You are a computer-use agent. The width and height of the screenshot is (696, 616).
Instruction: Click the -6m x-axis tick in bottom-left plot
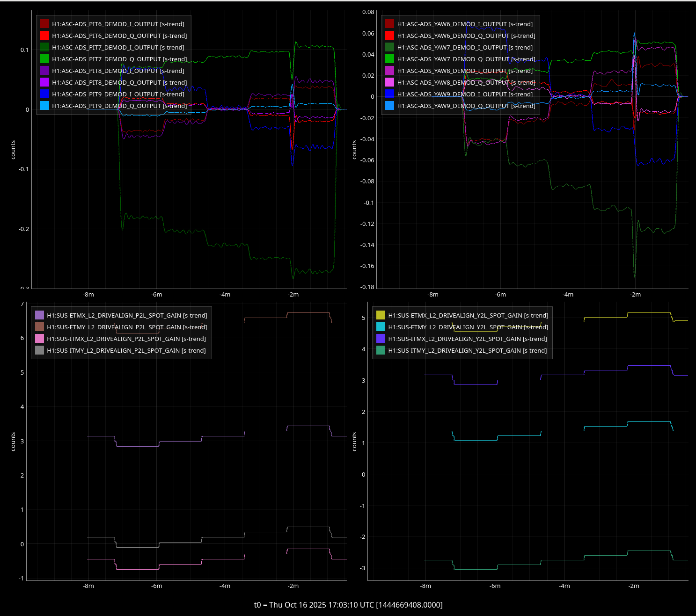point(157,586)
